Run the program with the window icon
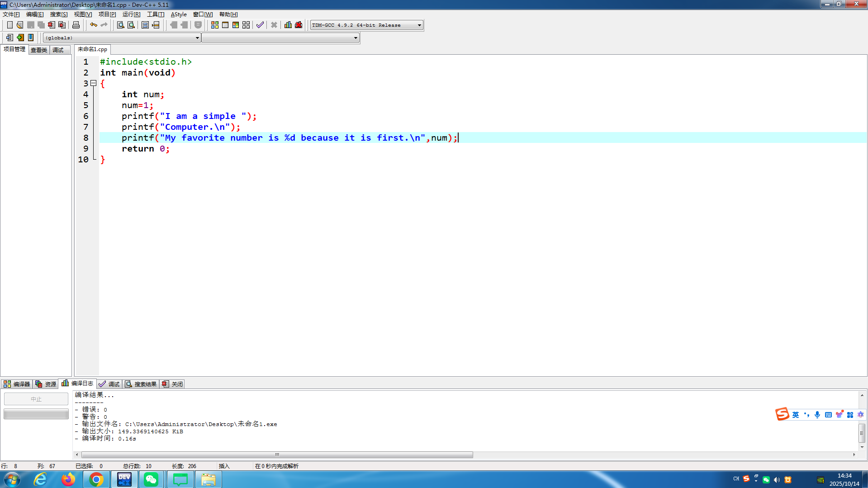The image size is (868, 488). point(225,25)
